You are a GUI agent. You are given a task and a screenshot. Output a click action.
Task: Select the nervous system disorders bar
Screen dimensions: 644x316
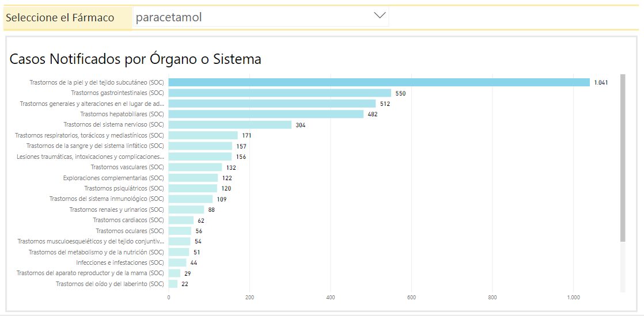[x=230, y=124]
